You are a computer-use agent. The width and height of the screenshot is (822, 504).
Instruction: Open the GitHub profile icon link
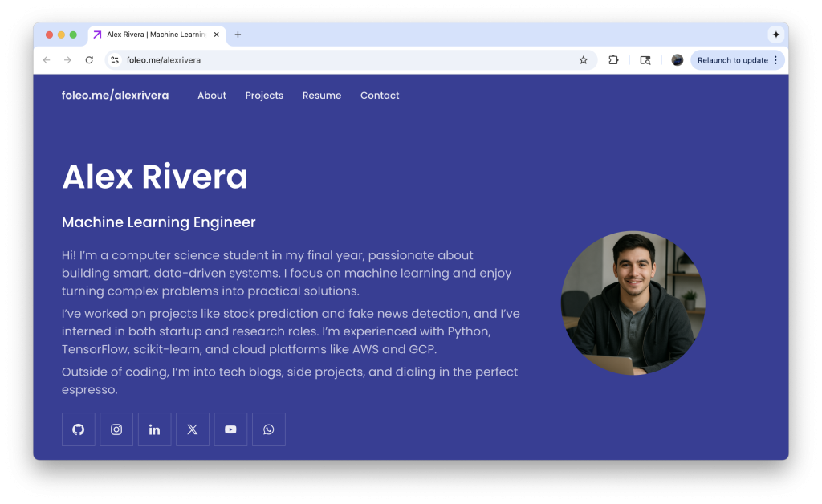pos(79,429)
